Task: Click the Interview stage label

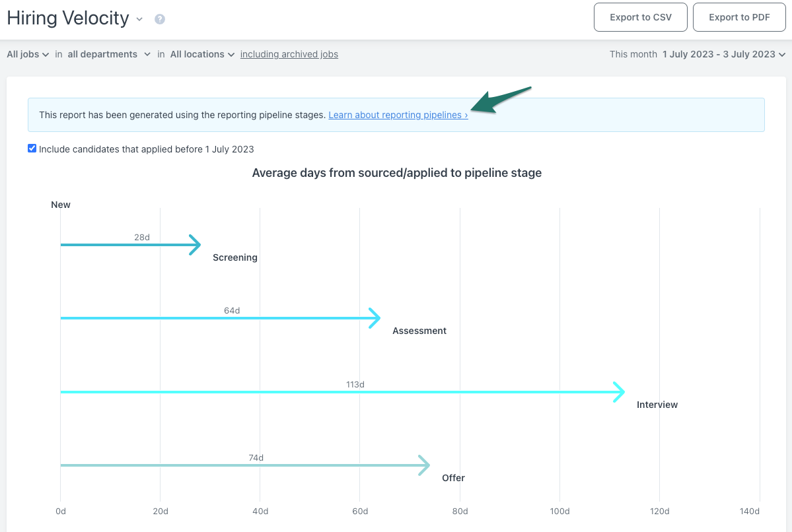Action: (657, 405)
